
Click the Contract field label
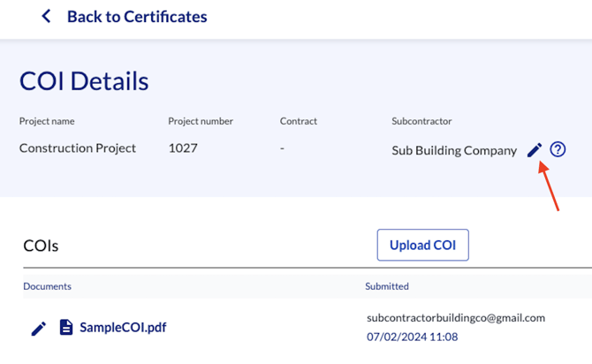pyautogui.click(x=298, y=121)
